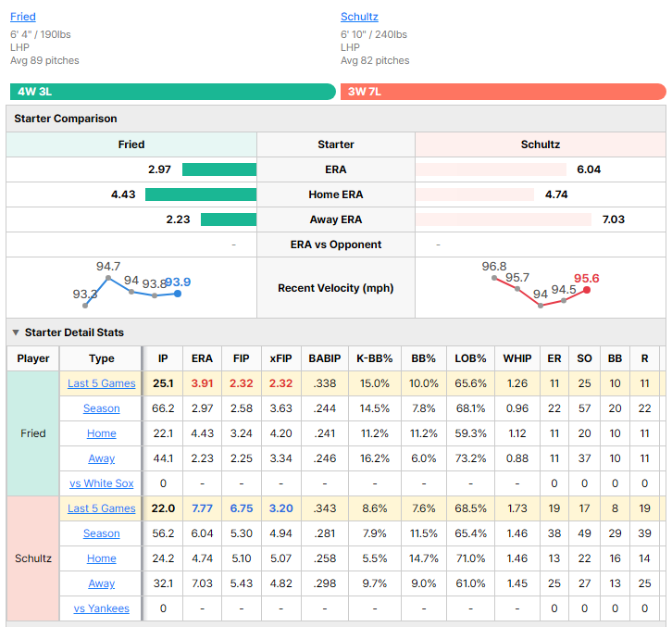The height and width of the screenshot is (627, 672).
Task: Click the Schultz comparison column header
Action: 541,144
